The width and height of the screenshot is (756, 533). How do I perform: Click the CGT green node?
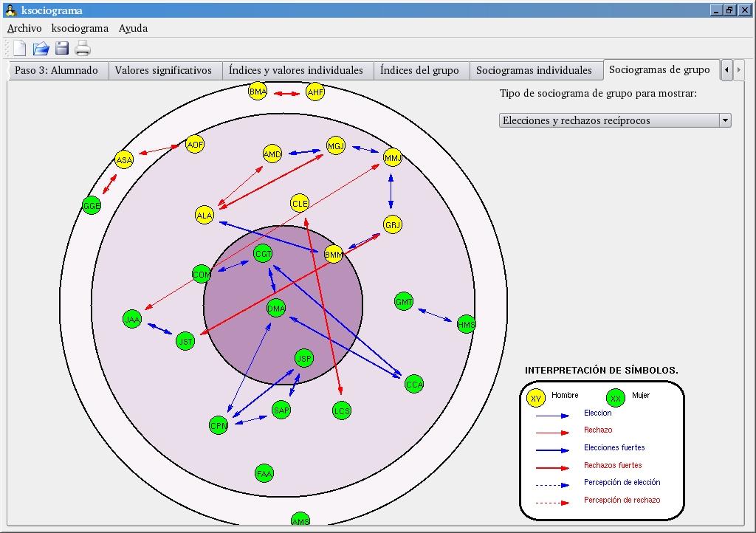tap(263, 253)
